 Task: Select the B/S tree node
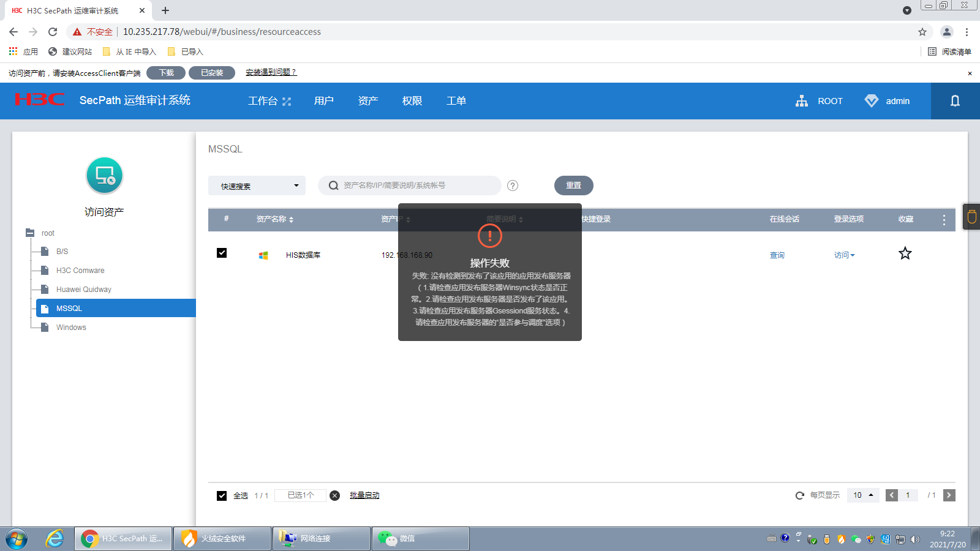click(62, 252)
